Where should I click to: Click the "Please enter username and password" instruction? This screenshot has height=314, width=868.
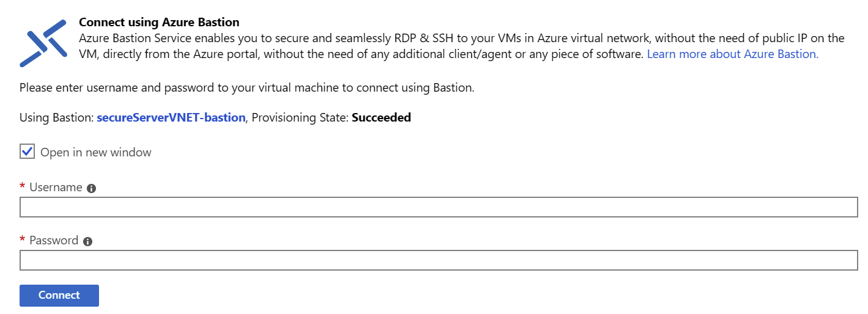[x=247, y=87]
